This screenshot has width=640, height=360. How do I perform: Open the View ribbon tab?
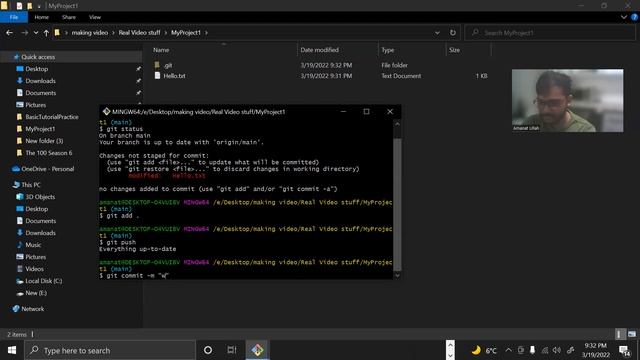coord(95,17)
